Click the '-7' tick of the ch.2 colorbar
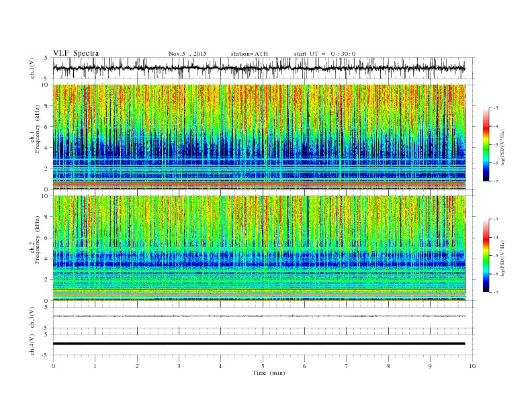The image size is (532, 411). [495, 292]
